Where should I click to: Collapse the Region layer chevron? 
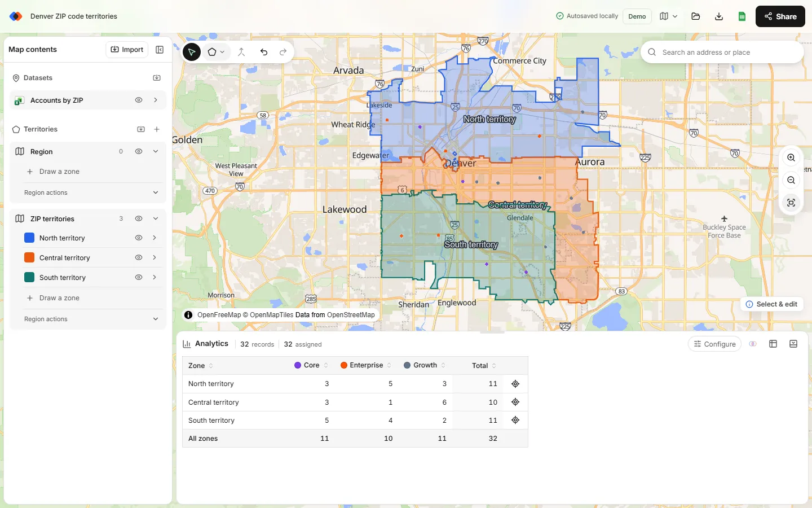coord(156,151)
